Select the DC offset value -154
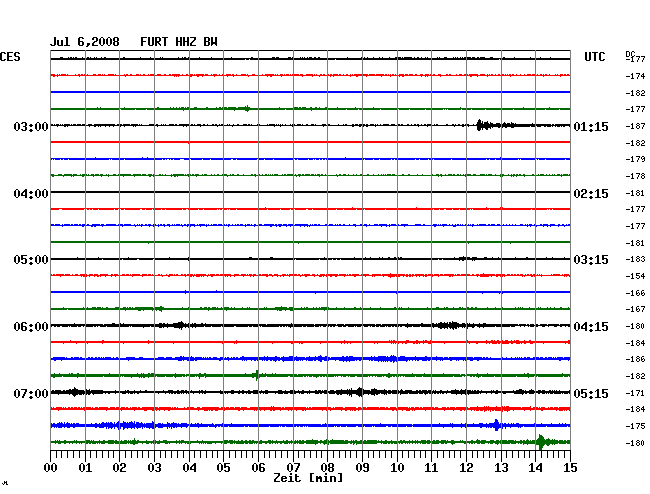 (x=635, y=276)
